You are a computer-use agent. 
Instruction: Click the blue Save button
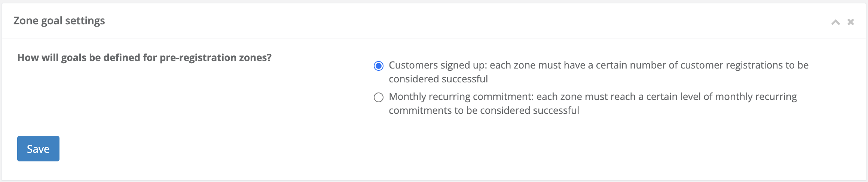tap(38, 149)
